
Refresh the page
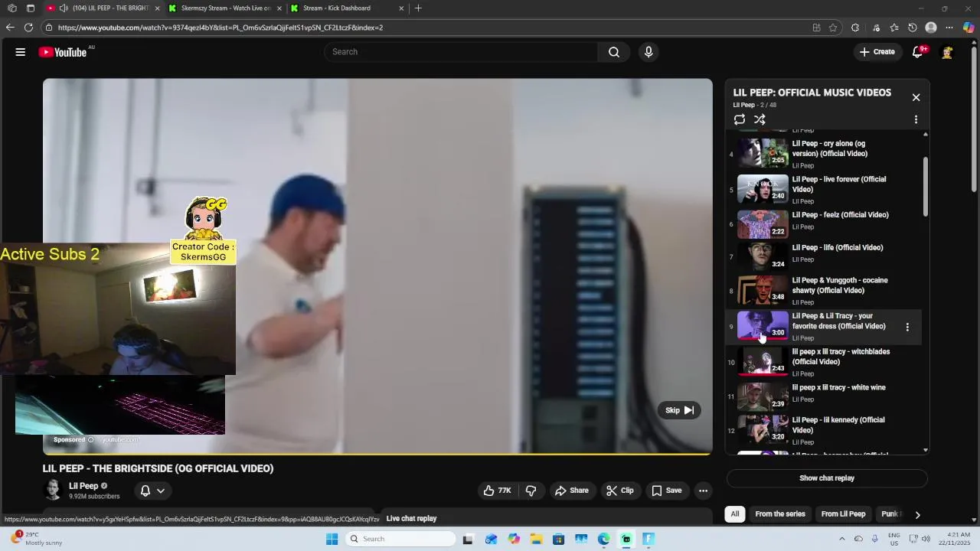(x=28, y=28)
